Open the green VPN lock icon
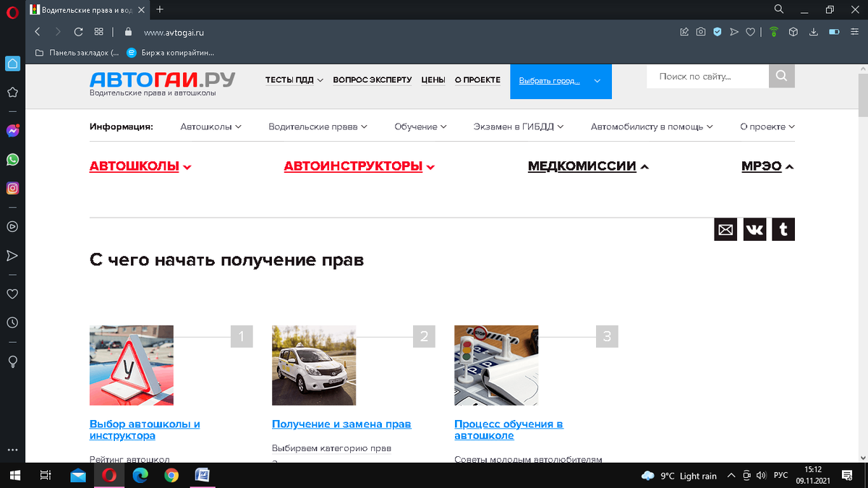This screenshot has width=868, height=488. click(x=774, y=32)
